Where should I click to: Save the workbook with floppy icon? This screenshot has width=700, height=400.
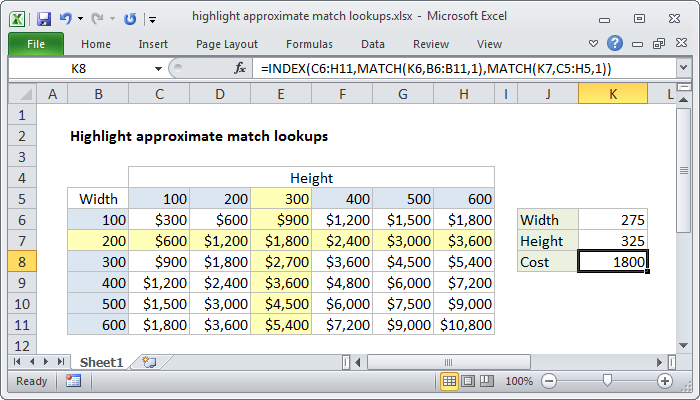pos(43,19)
